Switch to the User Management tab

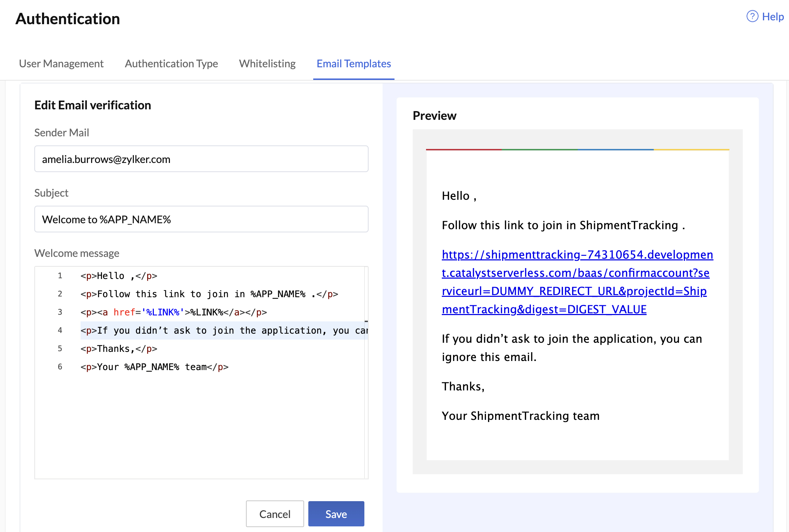61,64
